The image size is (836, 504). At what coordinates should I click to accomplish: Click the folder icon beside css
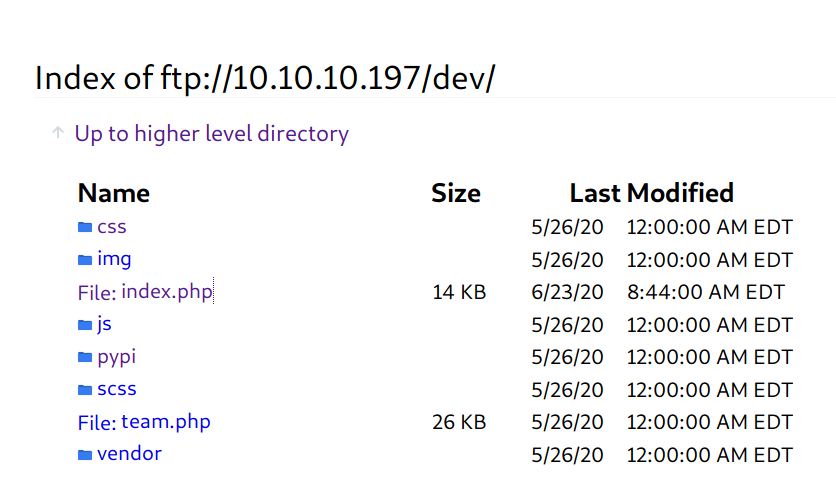(x=85, y=227)
